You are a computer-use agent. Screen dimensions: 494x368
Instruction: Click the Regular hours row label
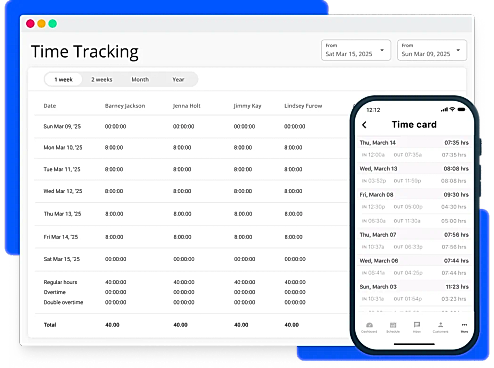pyautogui.click(x=60, y=282)
